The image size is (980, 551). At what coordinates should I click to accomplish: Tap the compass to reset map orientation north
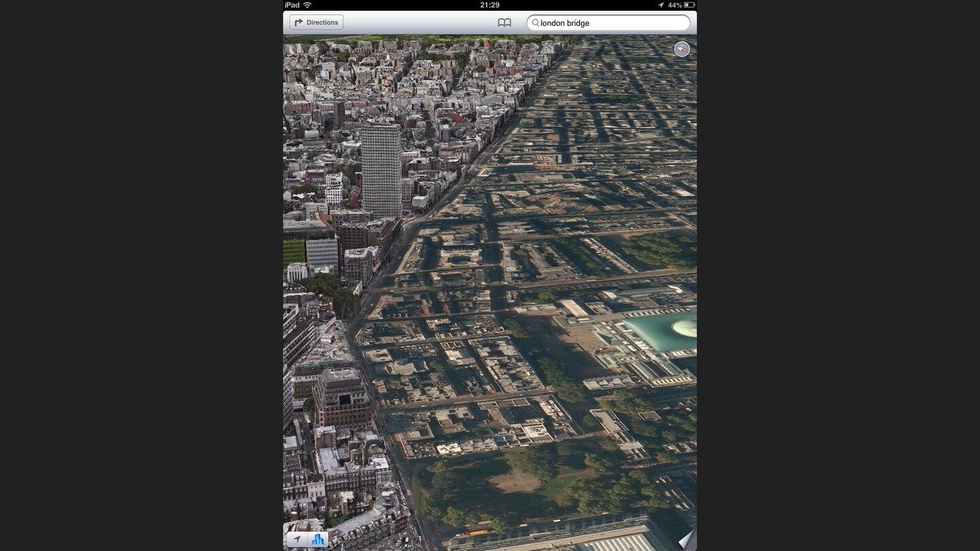[x=682, y=49]
